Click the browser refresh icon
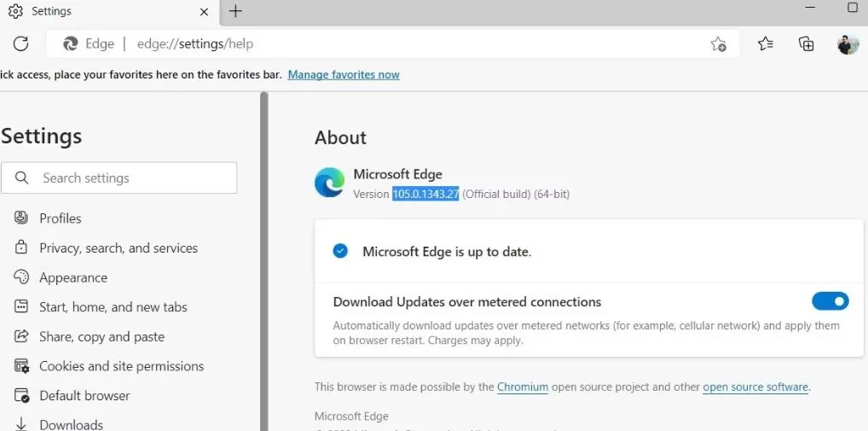 coord(20,44)
